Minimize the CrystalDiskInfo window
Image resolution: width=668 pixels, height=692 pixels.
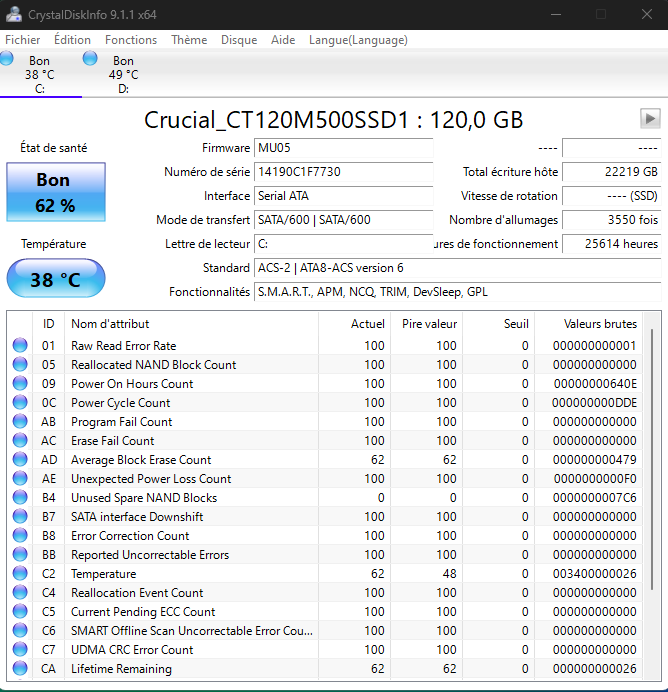coord(556,15)
